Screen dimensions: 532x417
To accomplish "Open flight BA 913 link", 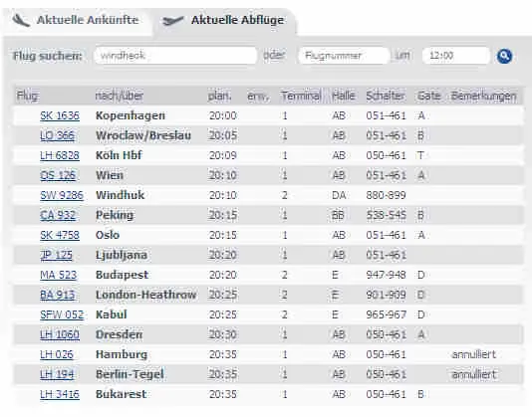I will [x=57, y=295].
